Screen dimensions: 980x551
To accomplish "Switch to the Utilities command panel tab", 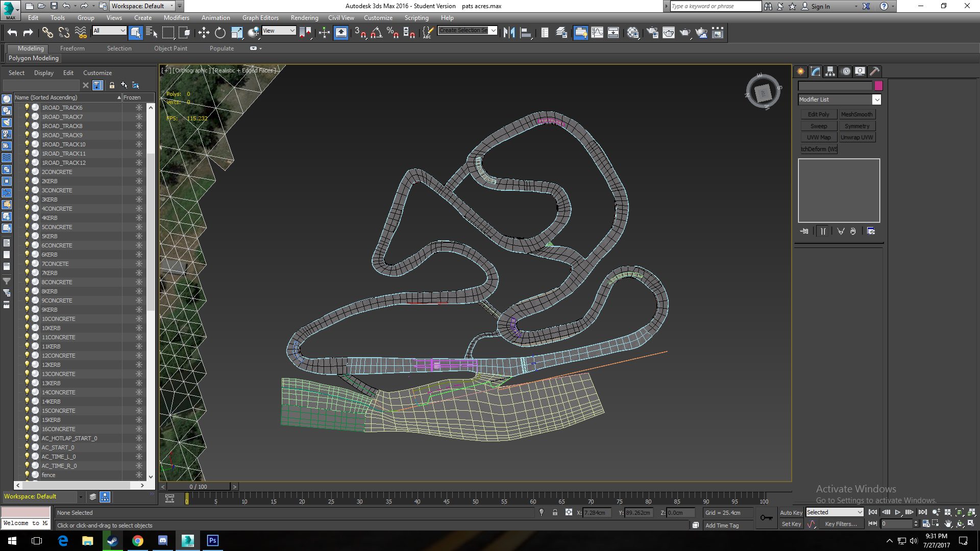I will (874, 71).
